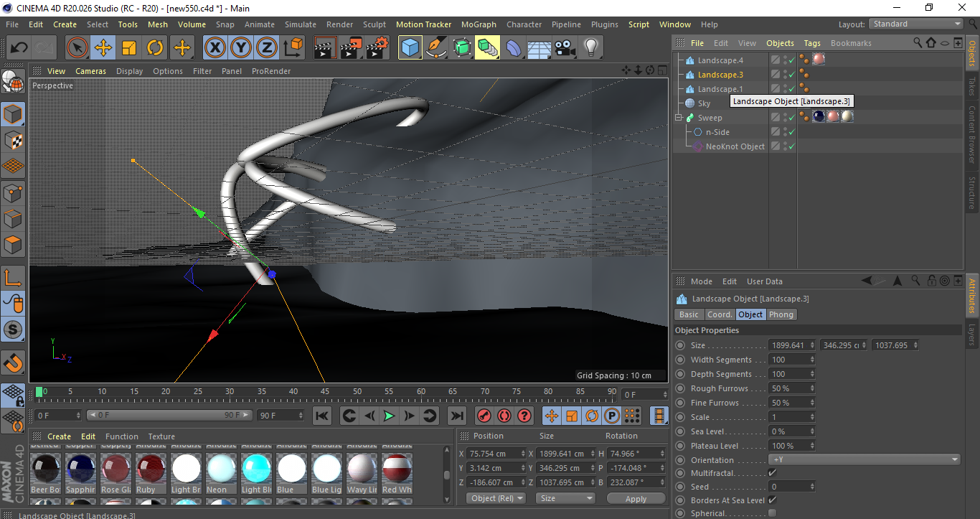Screen dimensions: 980x519
Task: Switch to Points mode
Action: click(13, 192)
